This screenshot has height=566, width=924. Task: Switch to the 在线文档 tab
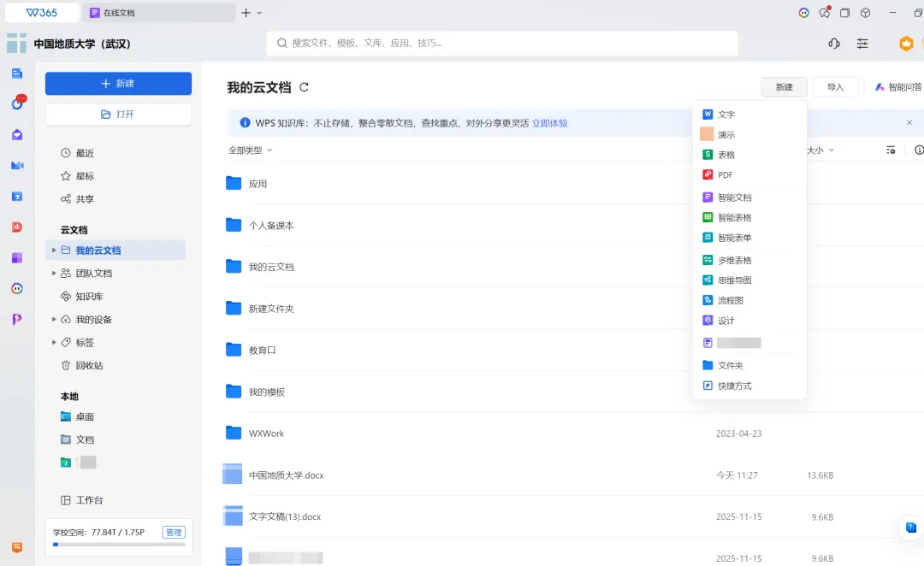click(x=159, y=13)
